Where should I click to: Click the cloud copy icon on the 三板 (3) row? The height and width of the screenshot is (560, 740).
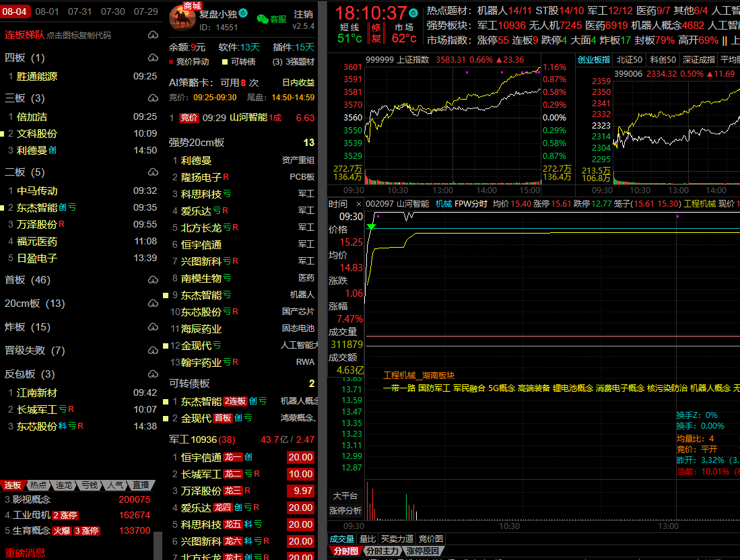[x=153, y=98]
